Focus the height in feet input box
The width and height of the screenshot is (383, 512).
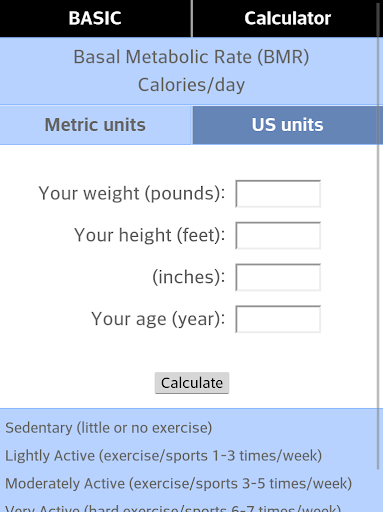coord(278,235)
